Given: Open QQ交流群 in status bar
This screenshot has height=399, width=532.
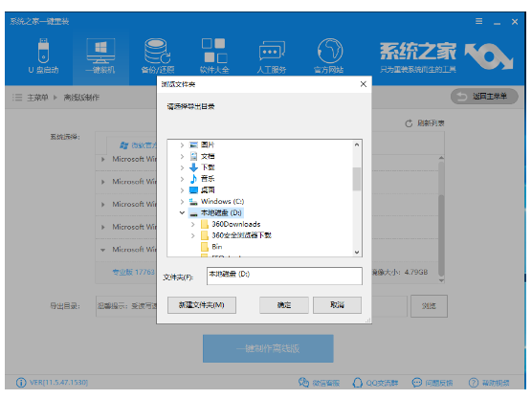Looking at the screenshot, I should point(375,383).
